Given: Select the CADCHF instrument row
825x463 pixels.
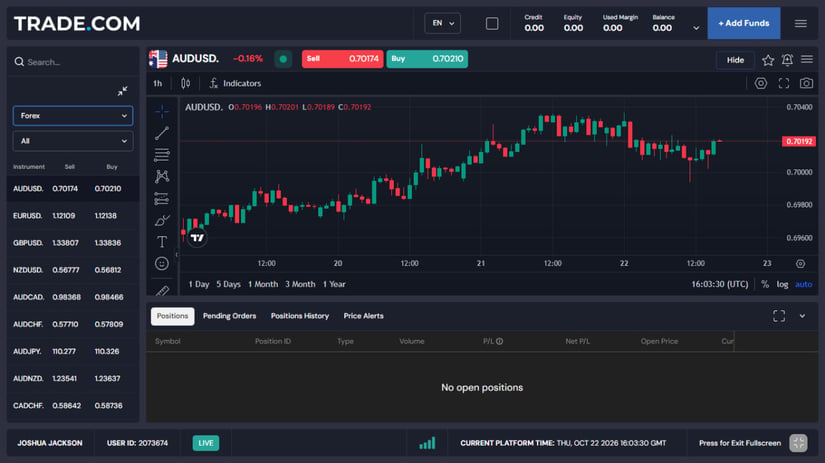Looking at the screenshot, I should coord(73,406).
